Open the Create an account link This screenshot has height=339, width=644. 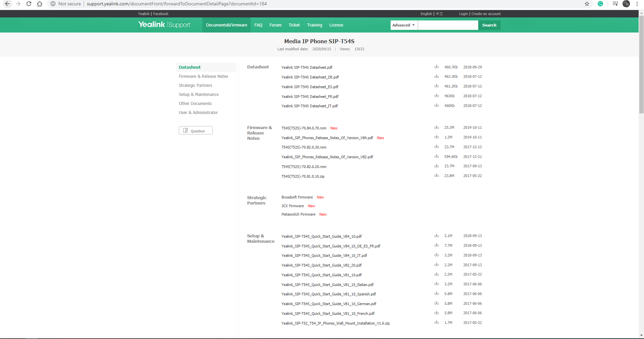coord(486,14)
